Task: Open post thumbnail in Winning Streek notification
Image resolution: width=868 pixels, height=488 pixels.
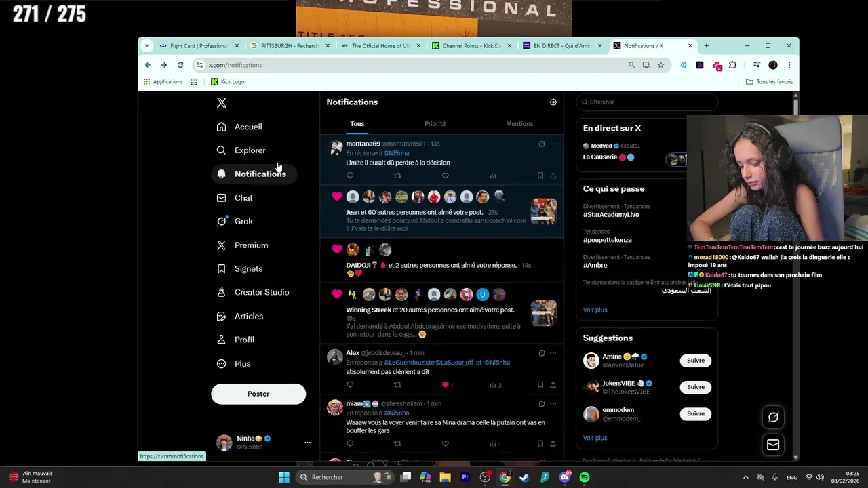Action: click(544, 312)
